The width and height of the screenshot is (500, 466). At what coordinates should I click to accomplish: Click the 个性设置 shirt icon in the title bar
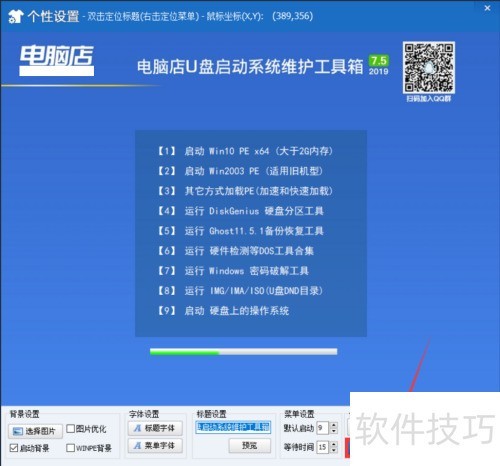tap(16, 16)
